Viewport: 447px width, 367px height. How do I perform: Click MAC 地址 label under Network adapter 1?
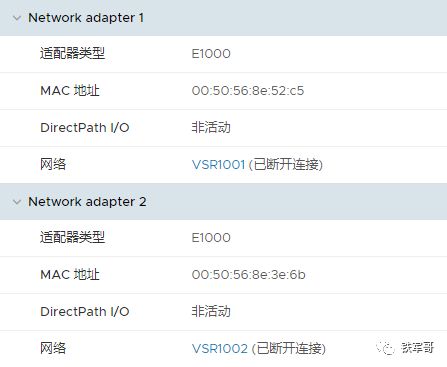70,90
